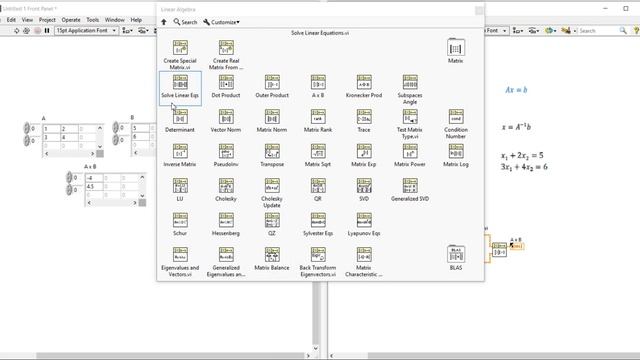Viewport: 640px width, 360px height.
Task: Select the SVD function
Action: point(364,186)
